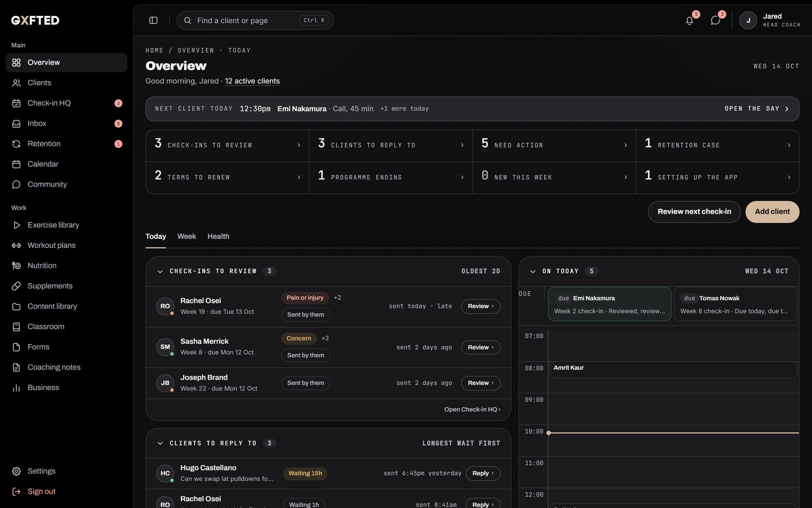Screen dimensions: 812x508
Task: Open the 12 active clients link
Action: (252, 81)
